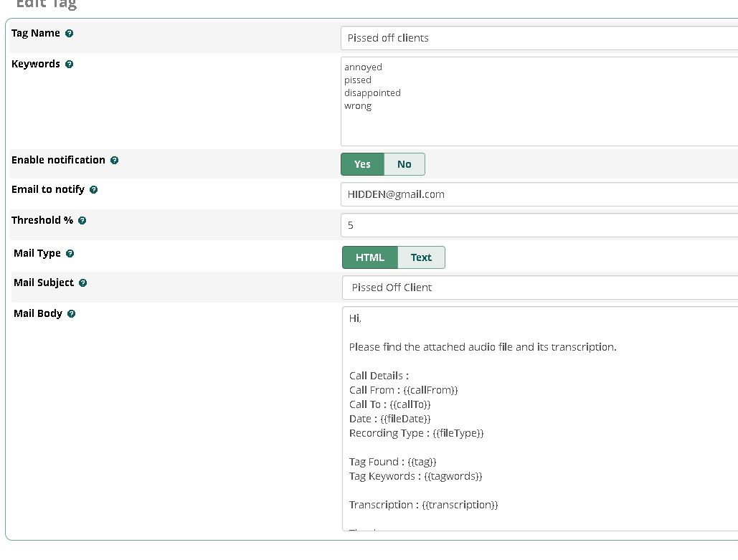
Task: Select HTML as the mail type
Action: 370,257
